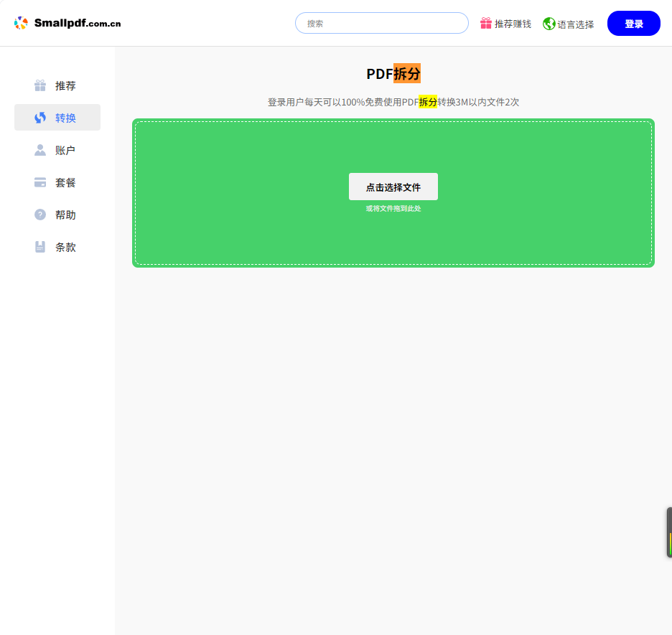Image resolution: width=672 pixels, height=635 pixels.
Task: Click the person icon beside 账户
Action: 40,150
